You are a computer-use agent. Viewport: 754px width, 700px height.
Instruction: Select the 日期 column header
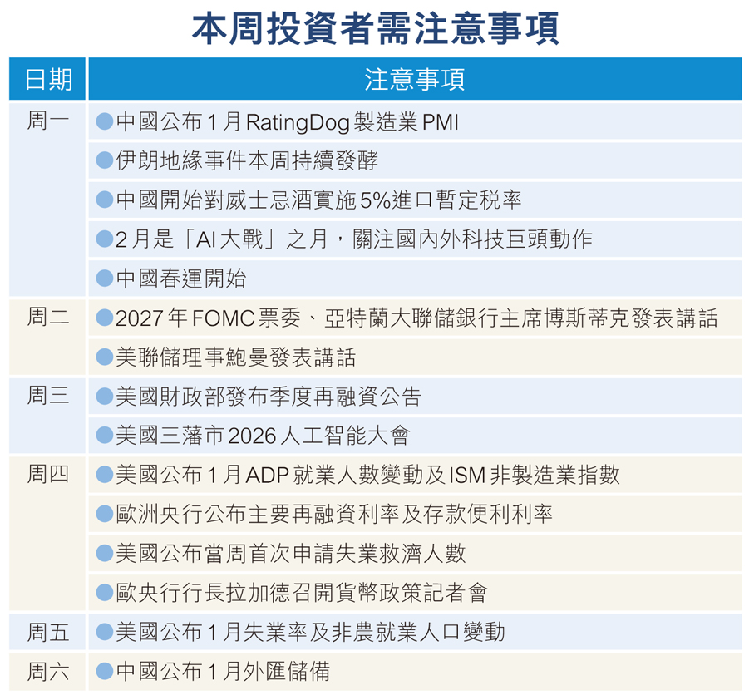(48, 79)
